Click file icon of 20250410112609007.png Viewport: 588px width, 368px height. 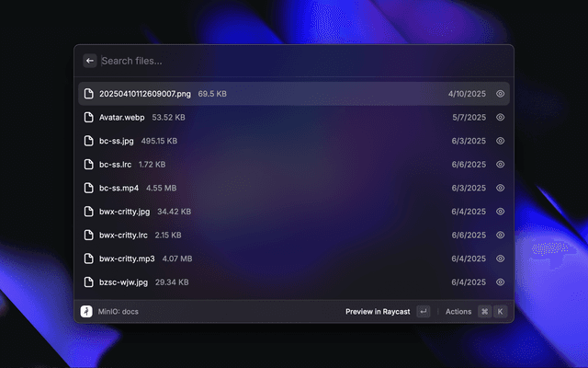88,94
